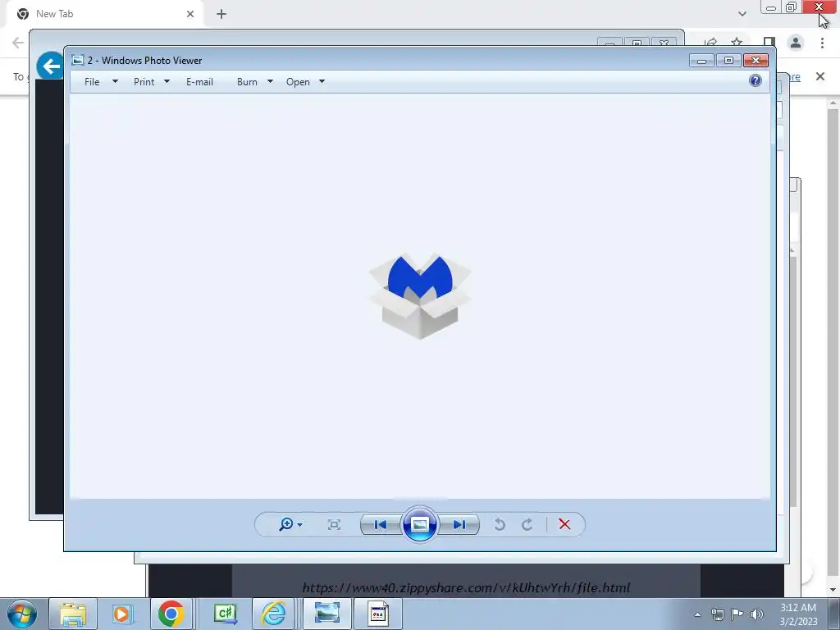The width and height of the screenshot is (840, 630).
Task: Click the network icon in system tray
Action: (717, 614)
